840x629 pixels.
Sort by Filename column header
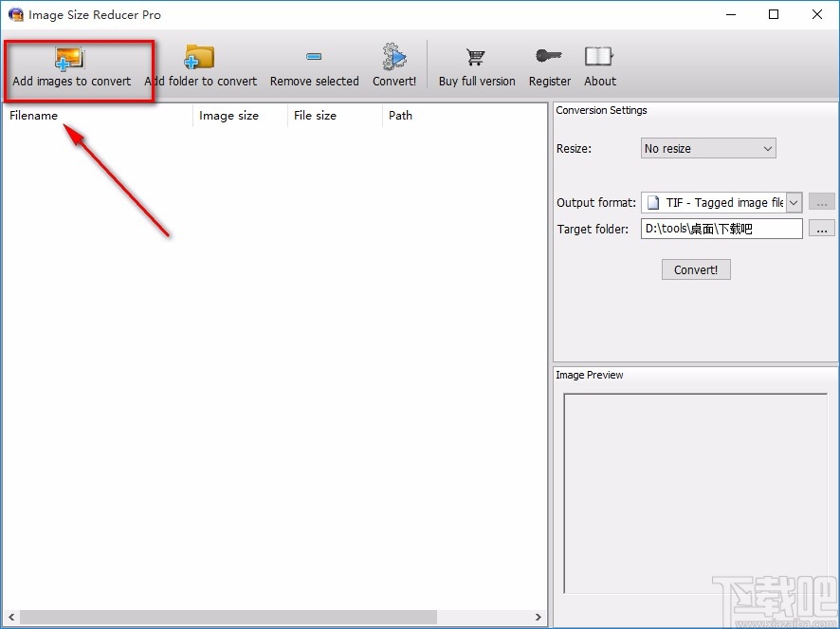click(98, 116)
